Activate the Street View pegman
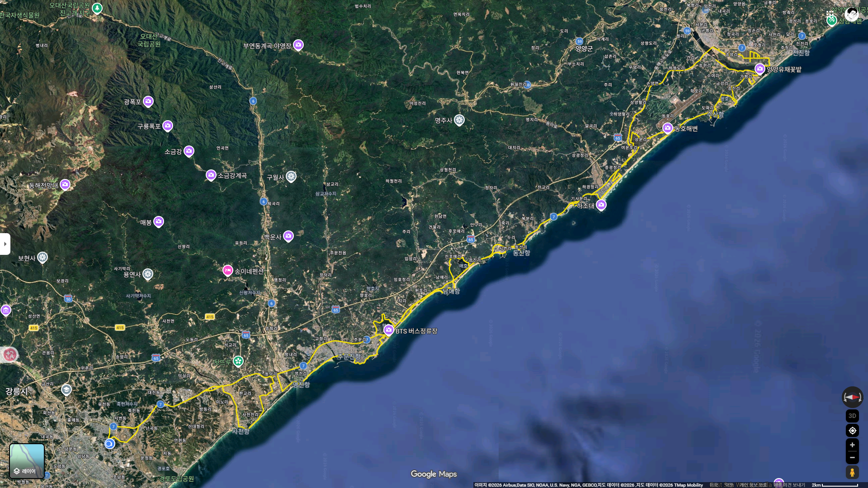868x488 pixels. coord(852,473)
